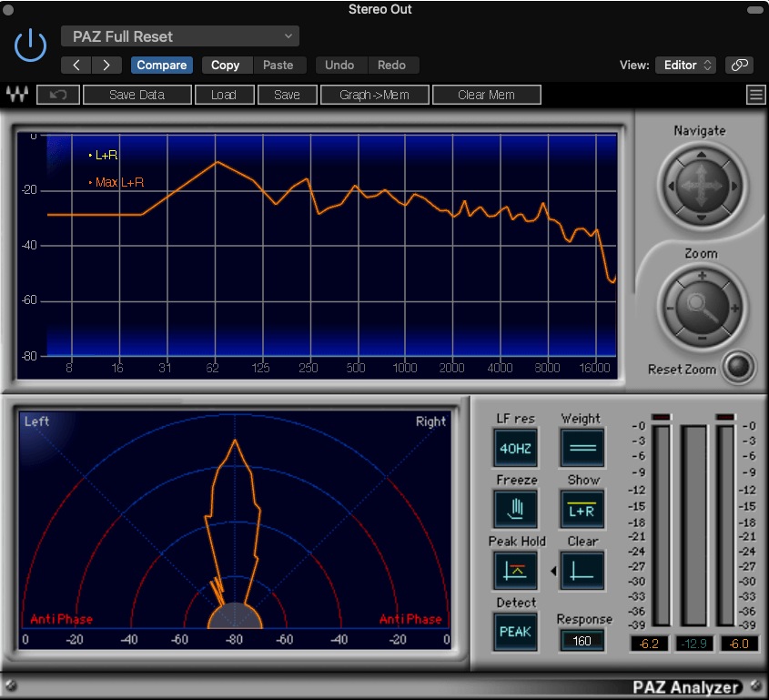Navigate right with the right arrow
The width and height of the screenshot is (769, 700).
734,186
